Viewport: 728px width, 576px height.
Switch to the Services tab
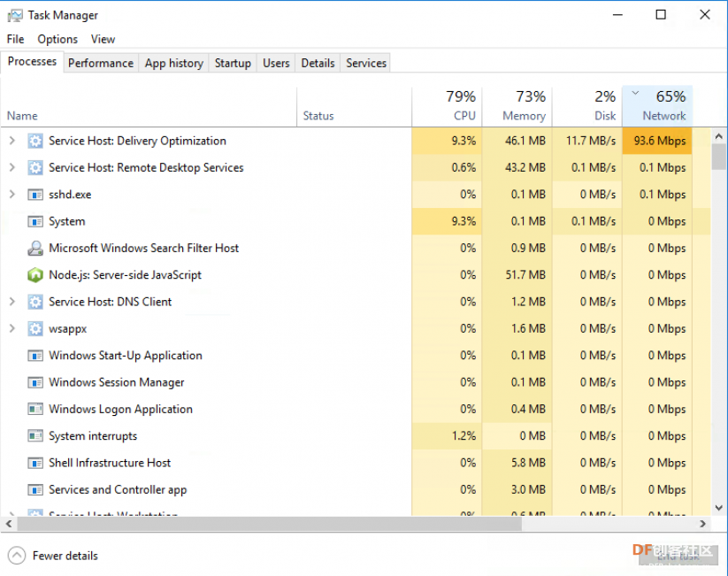click(366, 63)
